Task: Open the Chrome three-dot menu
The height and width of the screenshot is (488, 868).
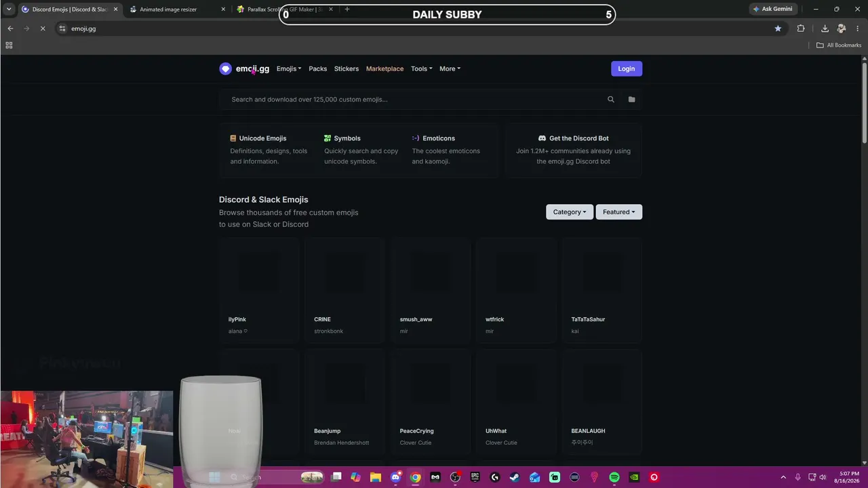Action: [858, 28]
